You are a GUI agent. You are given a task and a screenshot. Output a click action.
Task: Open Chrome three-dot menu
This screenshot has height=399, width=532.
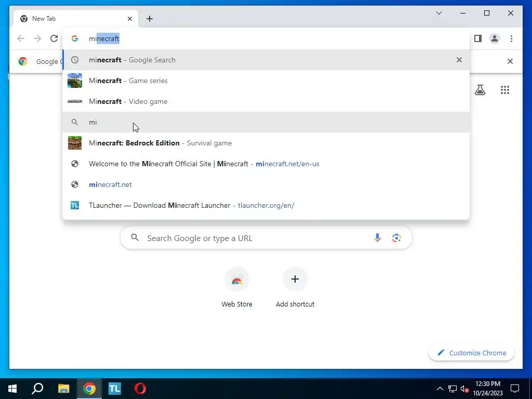511,38
